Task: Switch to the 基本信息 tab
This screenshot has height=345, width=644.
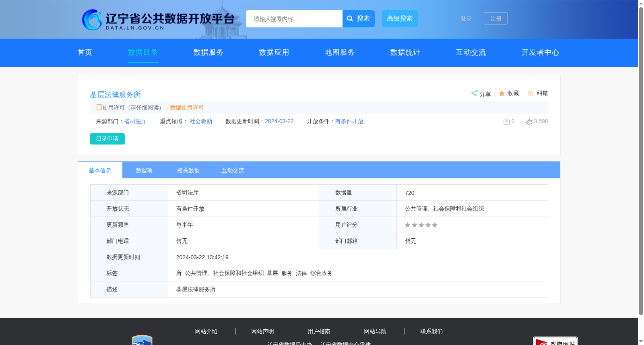Action: 100,170
